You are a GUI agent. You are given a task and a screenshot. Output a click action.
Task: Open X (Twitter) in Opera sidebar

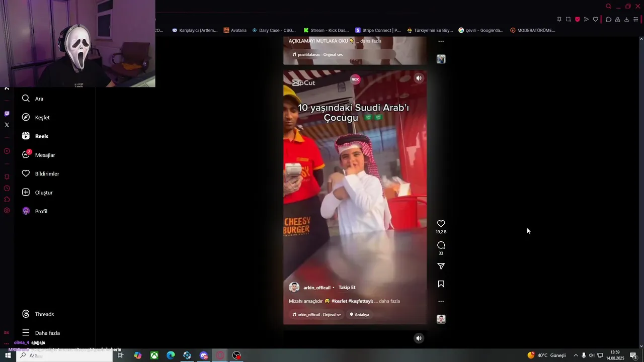pos(7,125)
